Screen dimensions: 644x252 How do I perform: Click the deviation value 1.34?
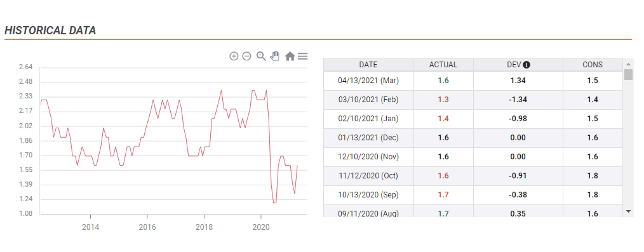(x=518, y=81)
